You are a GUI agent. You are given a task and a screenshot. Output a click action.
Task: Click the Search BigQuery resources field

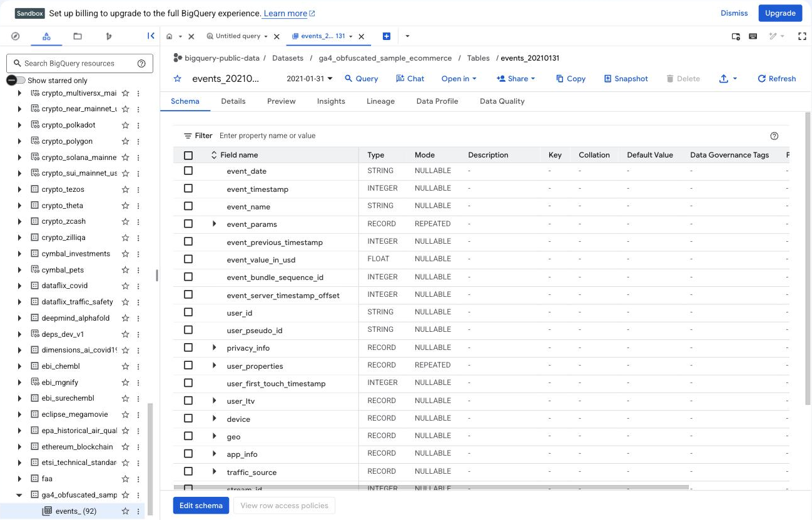pyautogui.click(x=79, y=63)
